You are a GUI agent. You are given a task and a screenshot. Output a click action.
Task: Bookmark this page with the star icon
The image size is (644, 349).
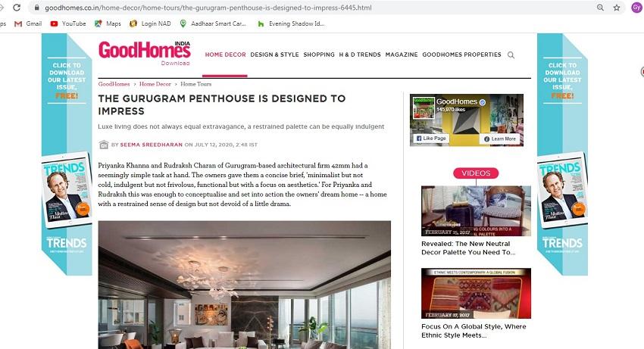(617, 8)
